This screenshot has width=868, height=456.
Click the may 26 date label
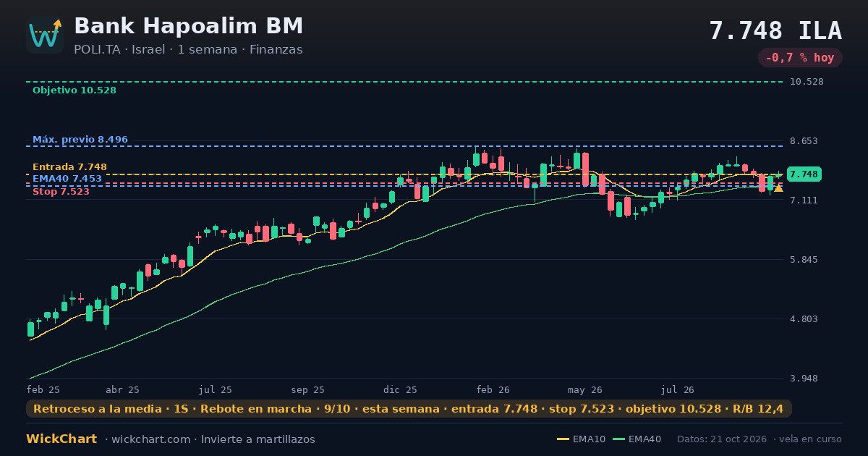click(x=585, y=389)
